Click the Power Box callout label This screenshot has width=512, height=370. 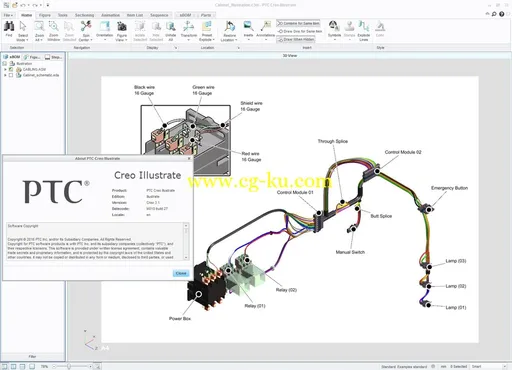(x=180, y=318)
